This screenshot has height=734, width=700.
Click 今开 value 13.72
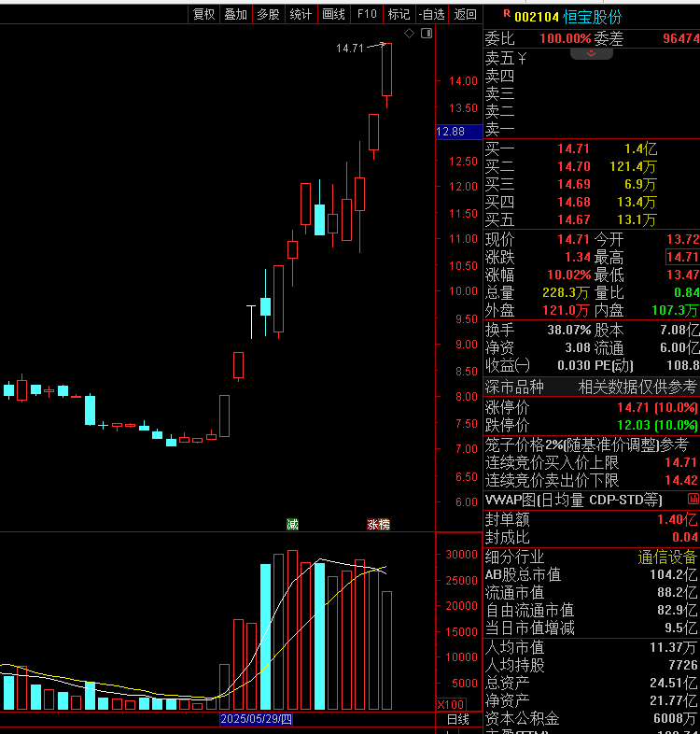pyautogui.click(x=682, y=239)
